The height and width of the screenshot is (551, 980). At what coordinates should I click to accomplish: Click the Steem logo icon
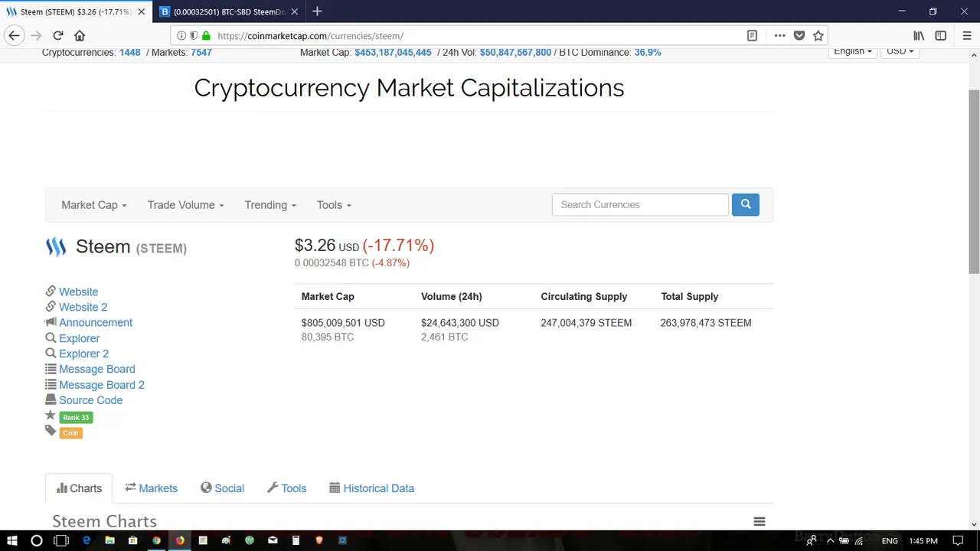click(56, 246)
